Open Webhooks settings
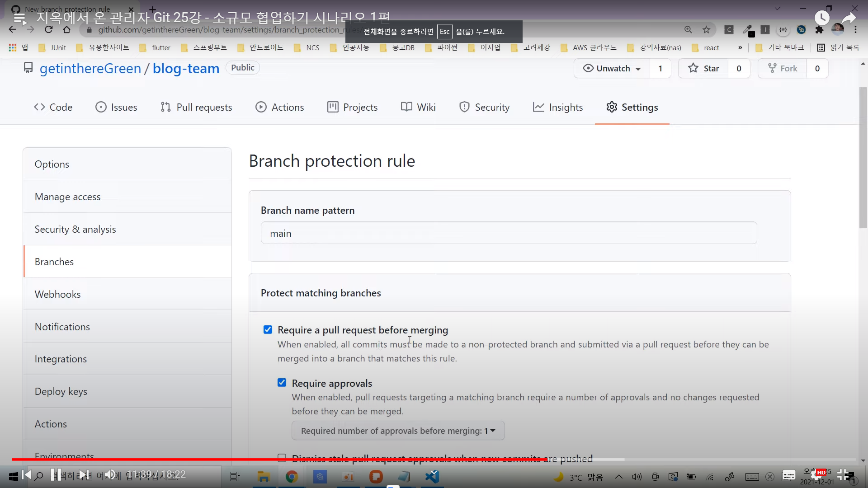The width and height of the screenshot is (868, 488). (x=127, y=294)
